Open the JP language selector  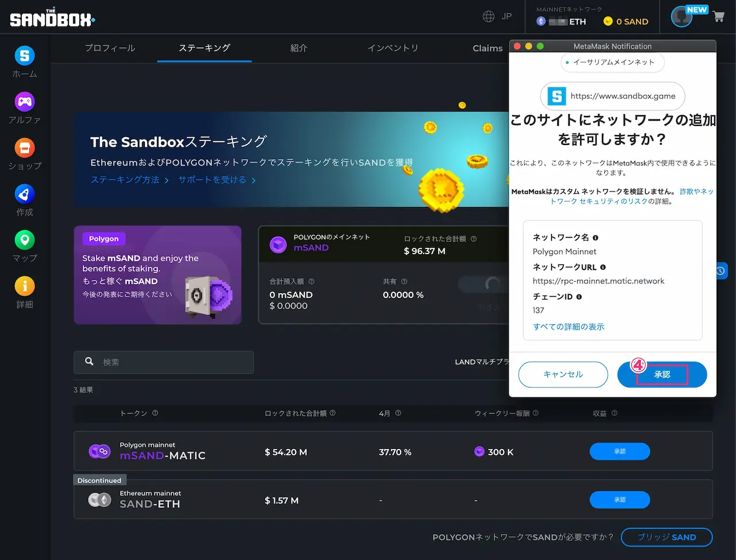[x=497, y=16]
